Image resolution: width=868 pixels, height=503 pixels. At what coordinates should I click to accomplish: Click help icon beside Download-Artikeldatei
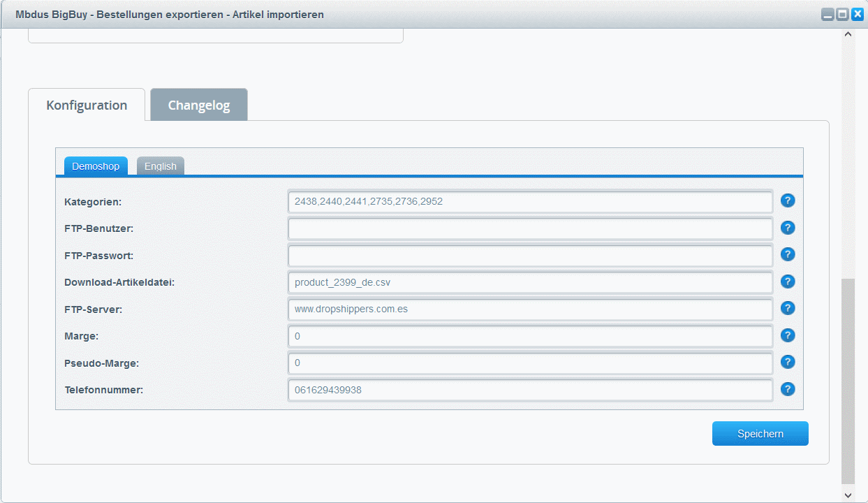[788, 282]
